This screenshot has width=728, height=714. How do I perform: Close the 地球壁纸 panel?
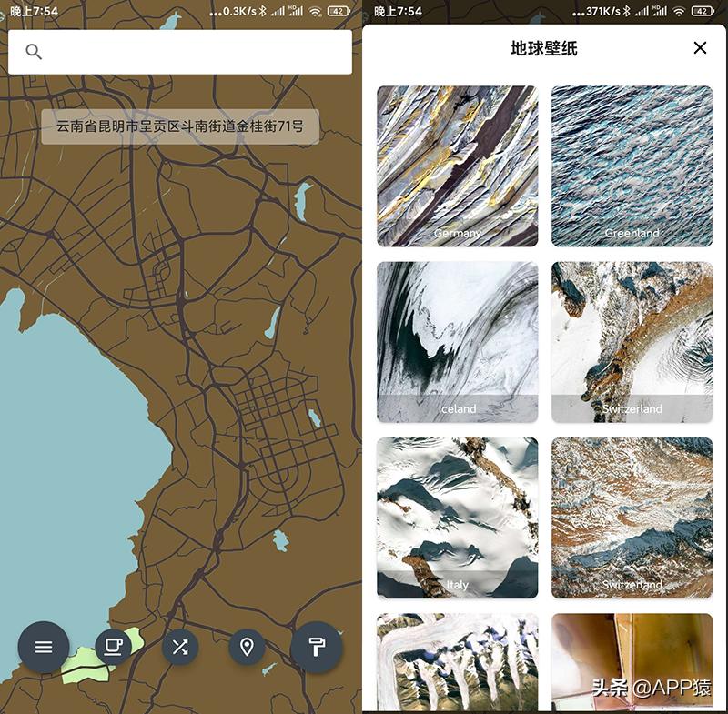point(700,48)
